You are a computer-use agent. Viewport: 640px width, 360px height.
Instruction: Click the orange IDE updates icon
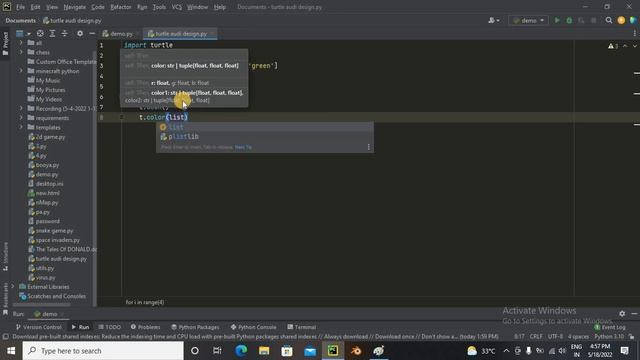click(621, 20)
